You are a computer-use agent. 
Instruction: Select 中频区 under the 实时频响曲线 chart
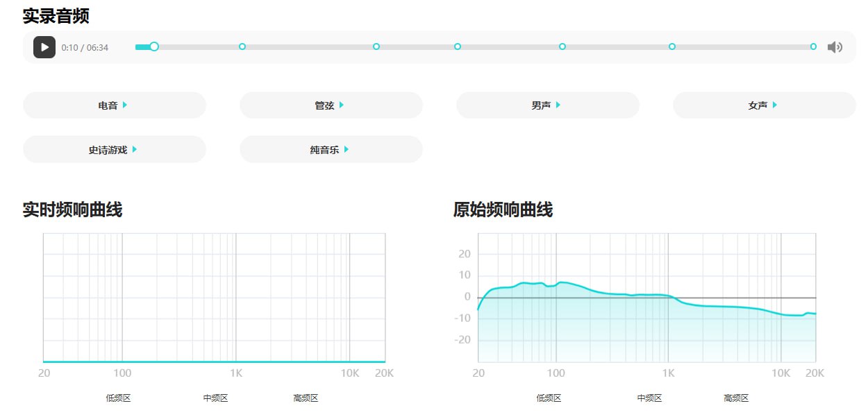(x=215, y=398)
